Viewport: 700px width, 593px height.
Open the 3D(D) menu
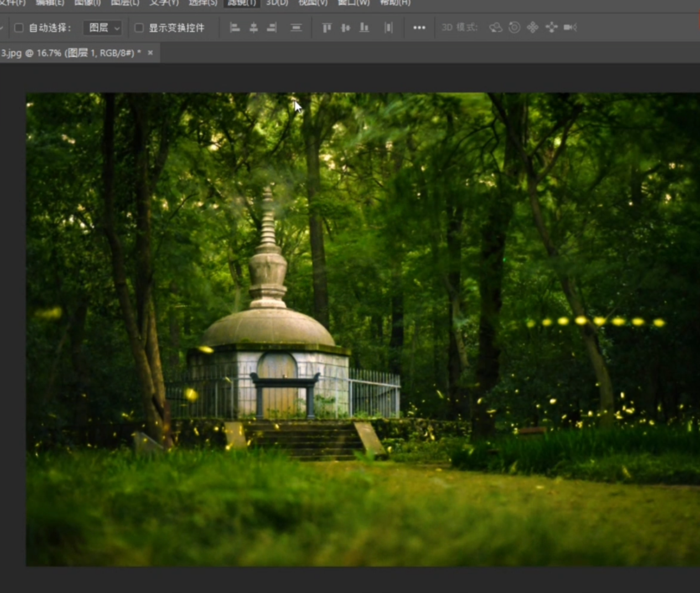tap(277, 3)
